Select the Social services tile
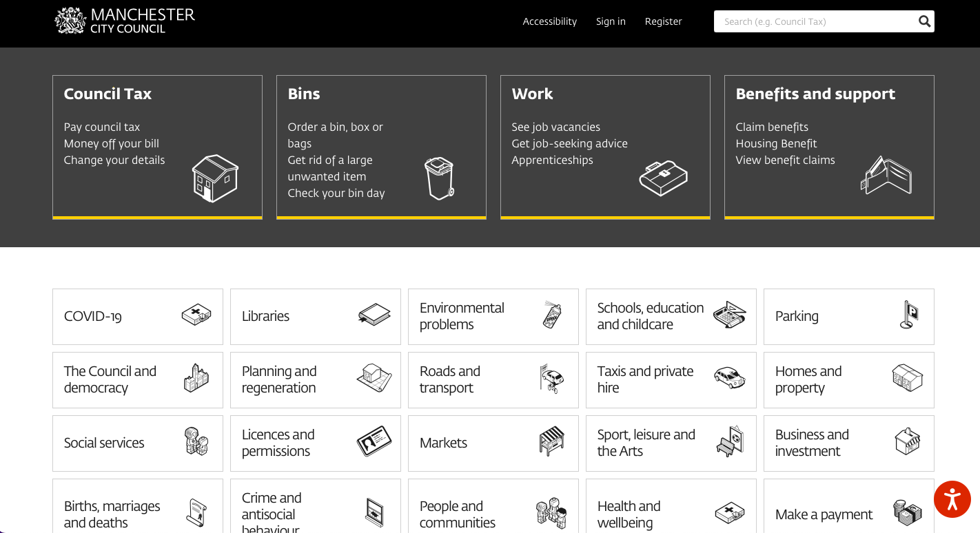The height and width of the screenshot is (533, 980). [137, 443]
